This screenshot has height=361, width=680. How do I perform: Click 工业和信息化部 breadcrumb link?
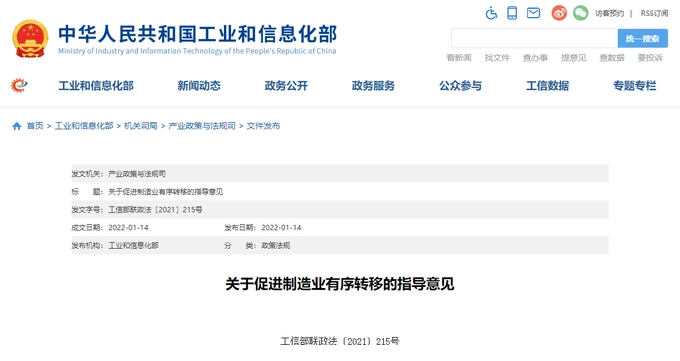coord(84,126)
